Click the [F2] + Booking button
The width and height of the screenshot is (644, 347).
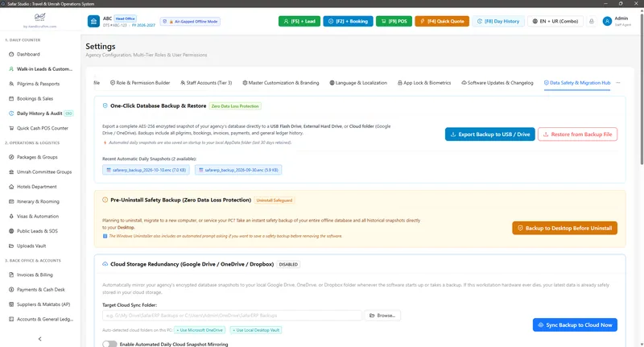click(x=349, y=22)
